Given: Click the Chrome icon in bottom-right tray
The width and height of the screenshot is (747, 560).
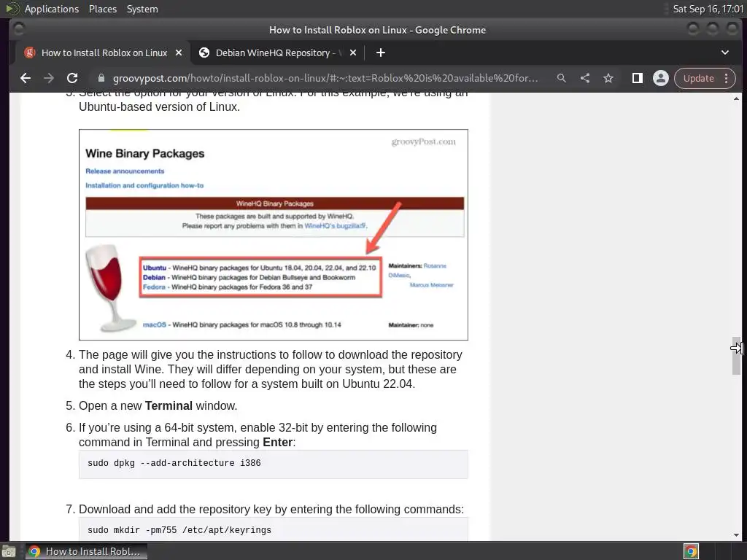Looking at the screenshot, I should tap(691, 551).
